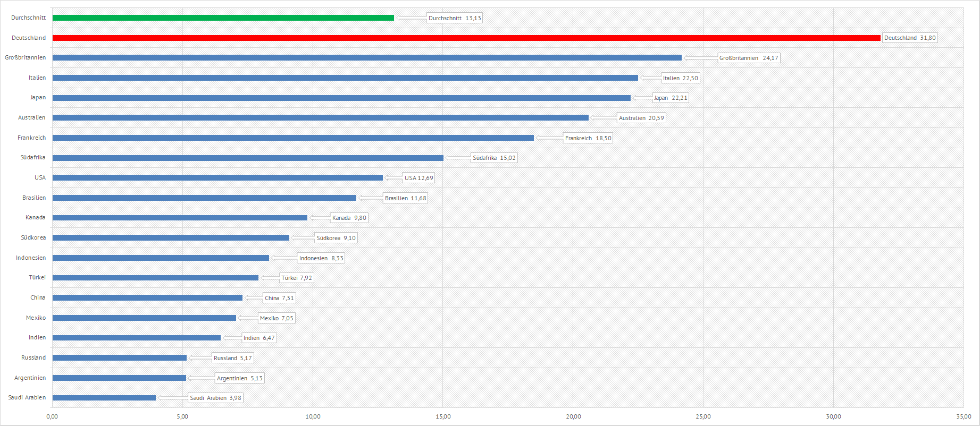Click the Großbritannien 24,17 data label
This screenshot has height=426, width=980.
(748, 58)
